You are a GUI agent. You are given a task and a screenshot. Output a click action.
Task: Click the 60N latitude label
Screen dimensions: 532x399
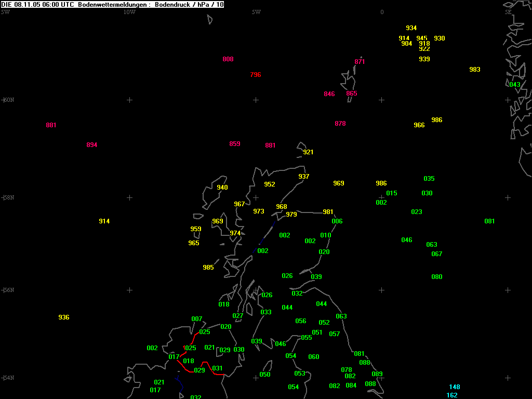8,100
